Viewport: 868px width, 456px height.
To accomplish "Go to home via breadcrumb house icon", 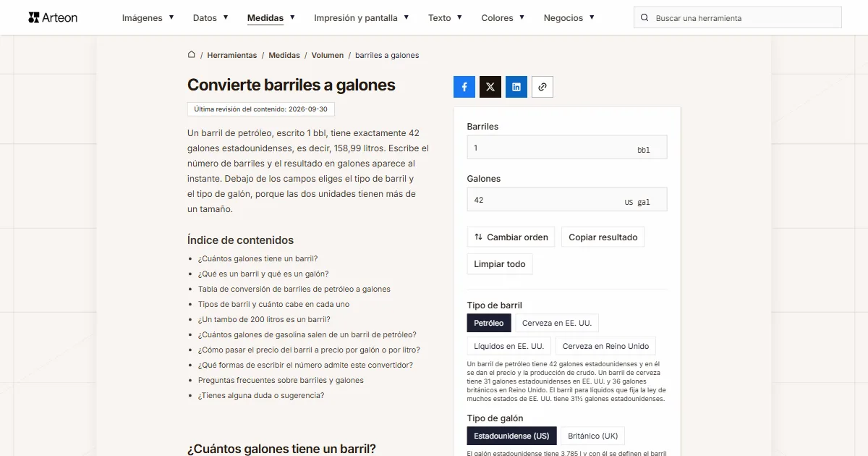I will click(192, 54).
